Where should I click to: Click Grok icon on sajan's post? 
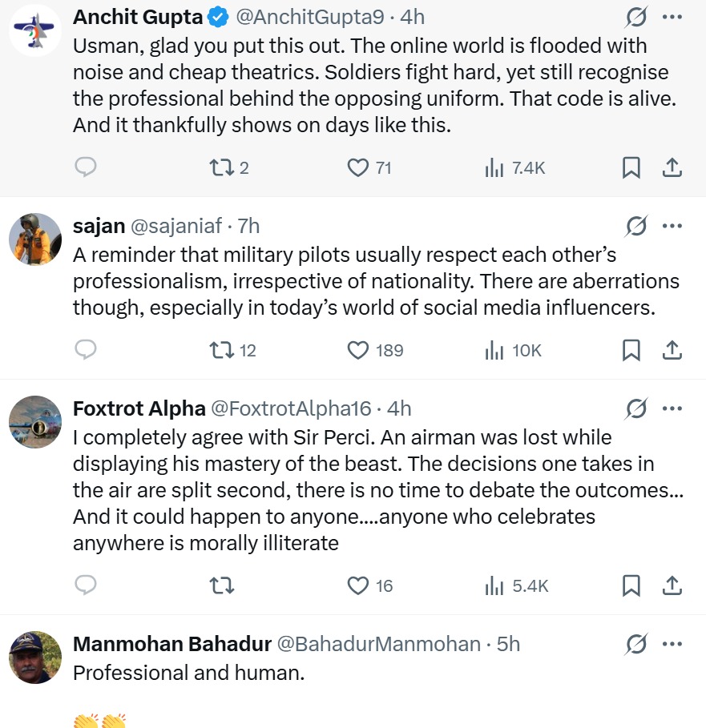coord(636,227)
